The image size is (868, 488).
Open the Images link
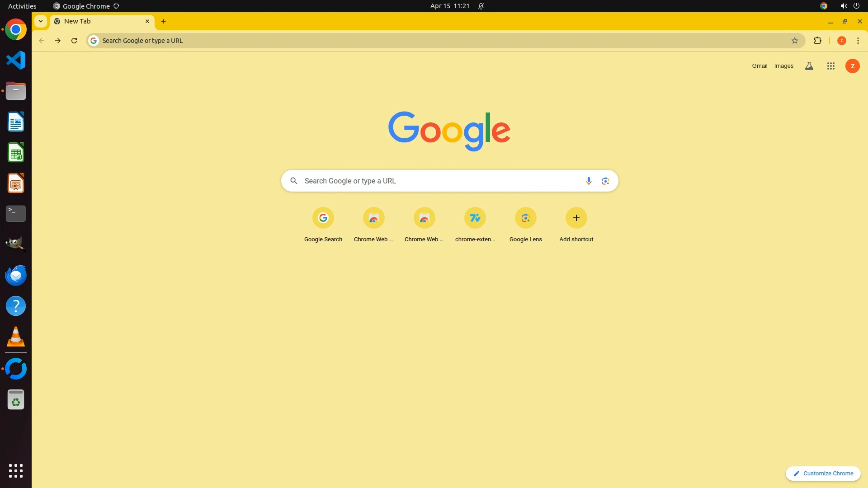pyautogui.click(x=783, y=66)
